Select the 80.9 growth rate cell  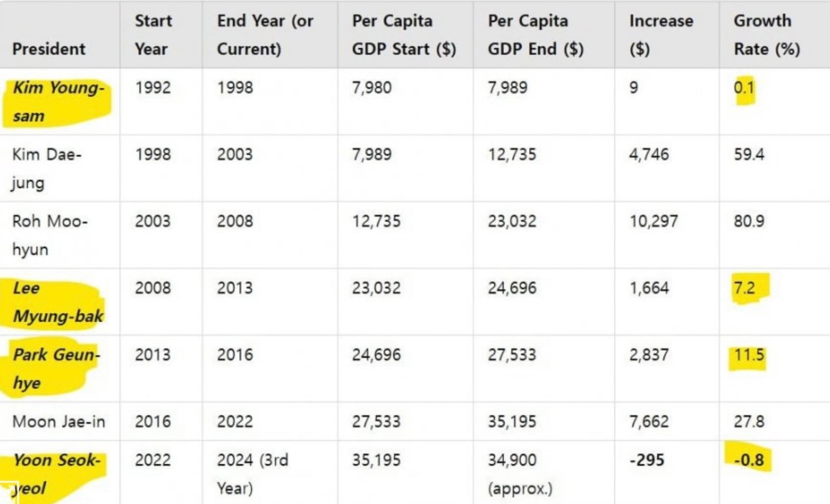coord(749,221)
